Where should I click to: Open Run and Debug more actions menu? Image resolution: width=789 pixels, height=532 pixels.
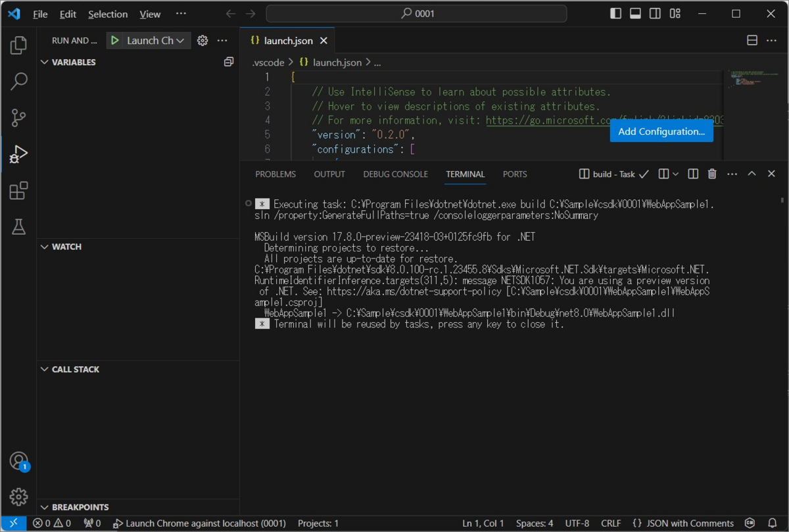[222, 41]
